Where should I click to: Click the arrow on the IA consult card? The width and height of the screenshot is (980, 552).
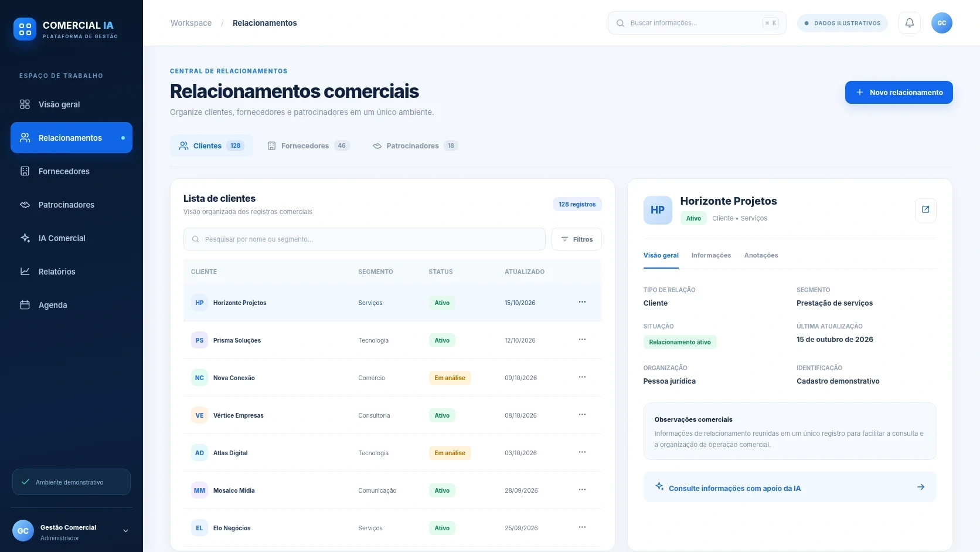click(x=921, y=487)
